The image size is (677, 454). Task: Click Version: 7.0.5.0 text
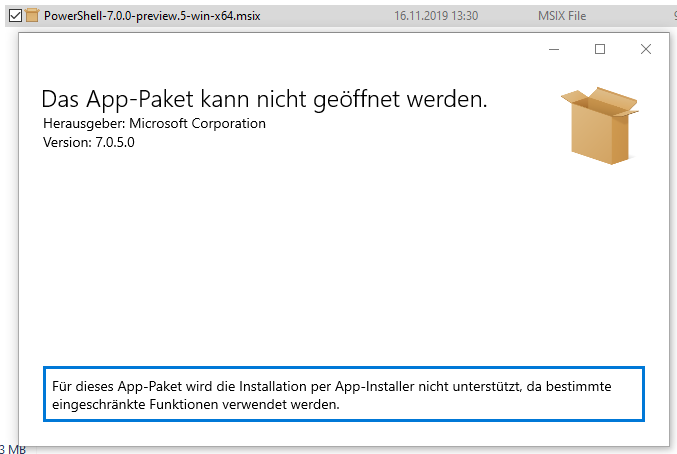coord(89,142)
